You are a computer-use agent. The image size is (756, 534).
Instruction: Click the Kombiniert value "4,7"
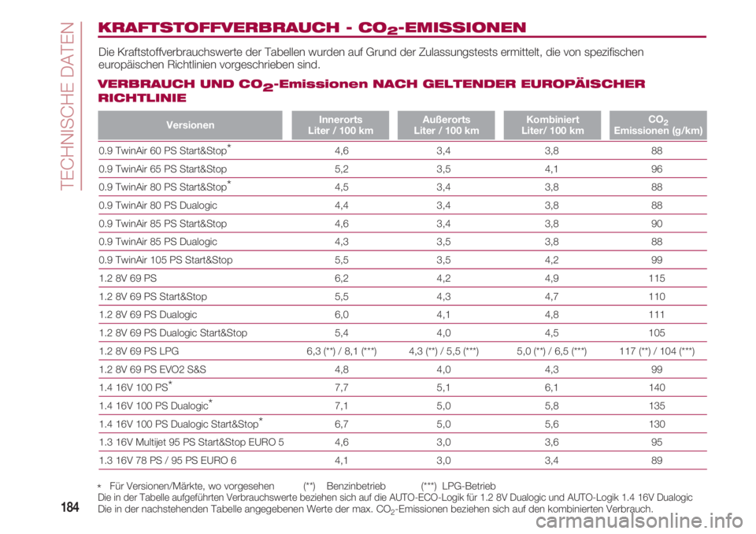551,297
